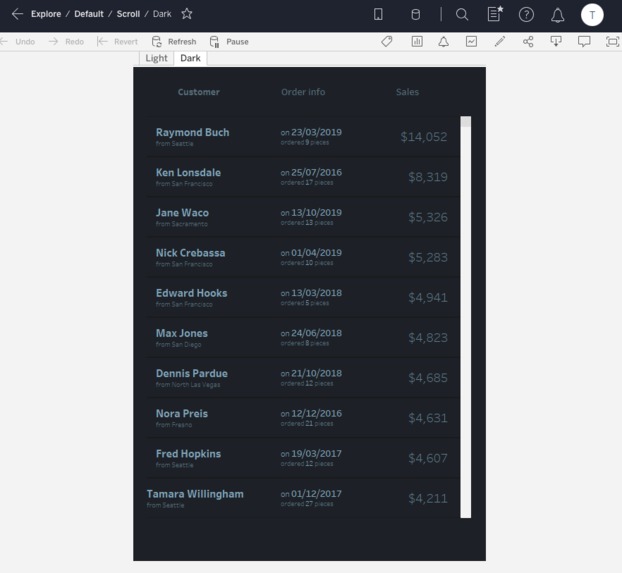622x573 pixels.
Task: Select customer Dennis Pardue
Action: coord(192,373)
